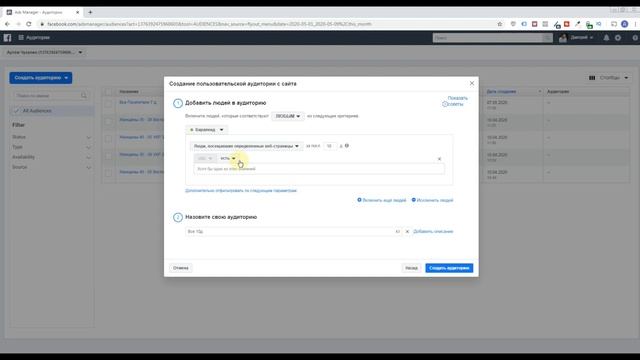Tick the checkbox of the fifth audience row
Viewport: 640px width, 360px height.
109,173
